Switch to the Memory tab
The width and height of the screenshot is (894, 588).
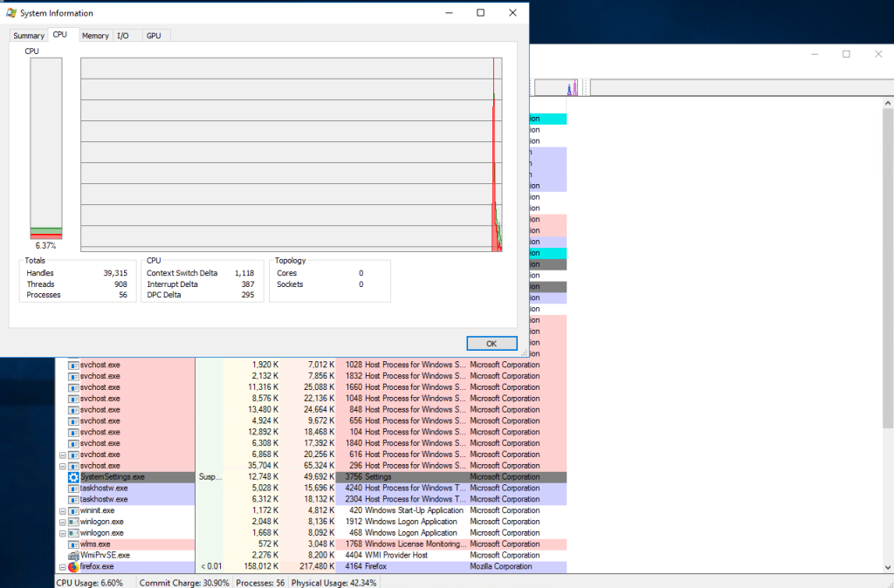pos(95,36)
